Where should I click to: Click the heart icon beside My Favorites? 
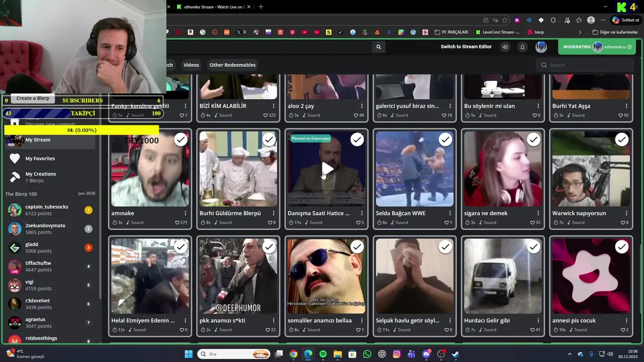[x=15, y=158]
